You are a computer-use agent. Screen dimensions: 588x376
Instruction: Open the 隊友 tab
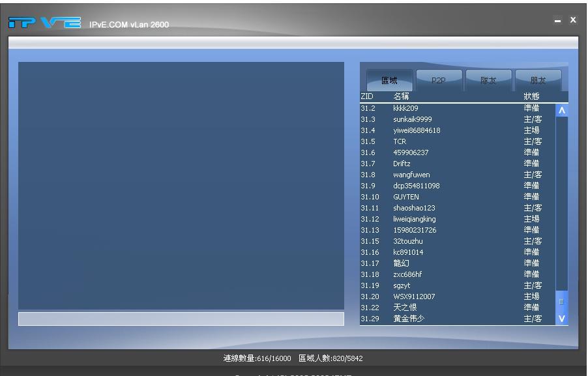tap(489, 80)
